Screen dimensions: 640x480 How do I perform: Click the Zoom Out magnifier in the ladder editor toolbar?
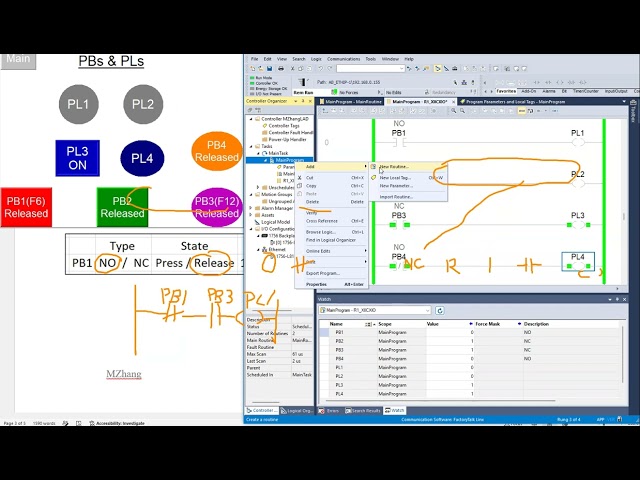tap(462, 111)
